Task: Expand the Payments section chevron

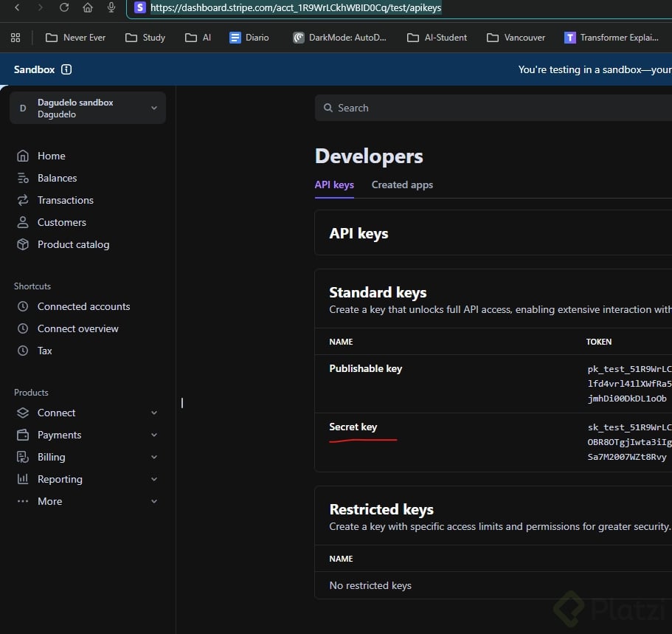Action: tap(154, 435)
